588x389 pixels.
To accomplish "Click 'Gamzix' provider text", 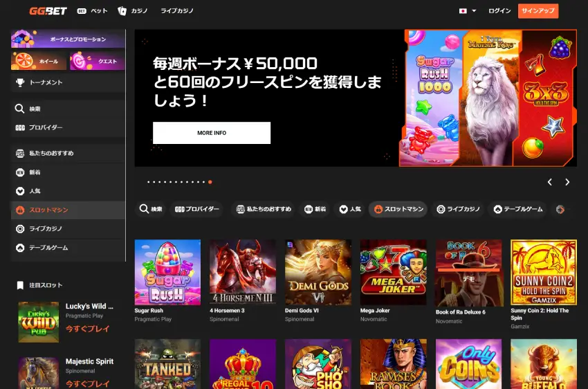I will click(x=520, y=326).
